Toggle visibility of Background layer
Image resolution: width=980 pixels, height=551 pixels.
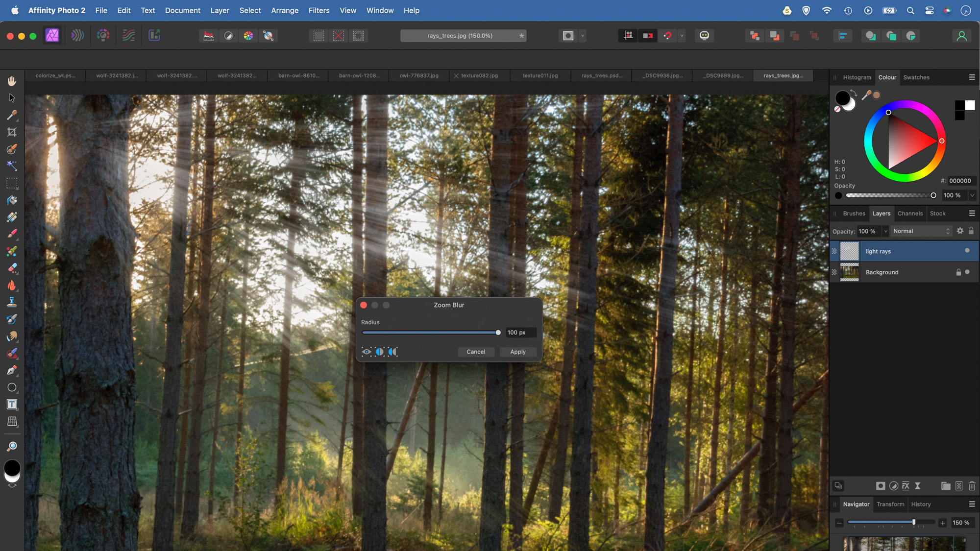pos(967,272)
